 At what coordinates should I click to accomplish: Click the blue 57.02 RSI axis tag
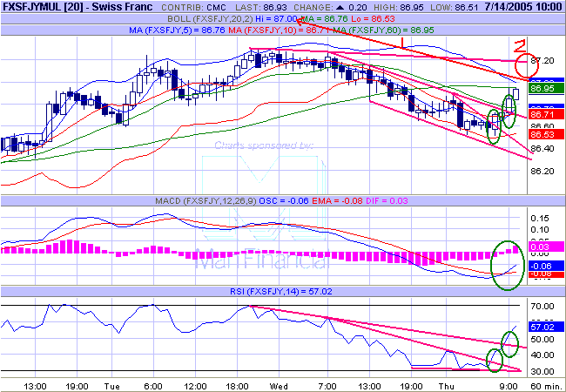coord(545,327)
